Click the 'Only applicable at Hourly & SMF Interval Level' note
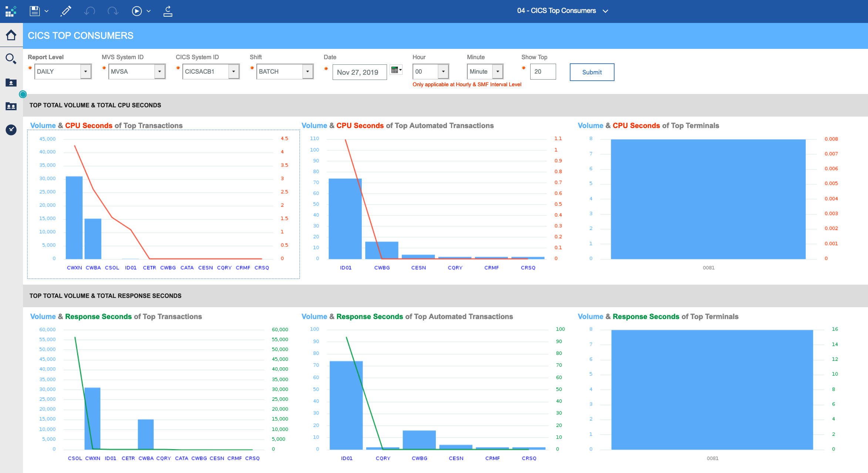The image size is (868, 473). [467, 84]
